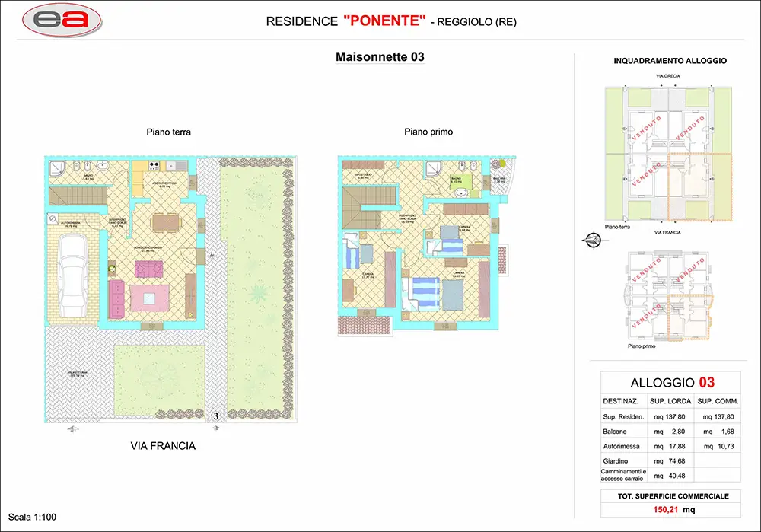Click the Maisonnette 03 title
This screenshot has width=761, height=532.
pos(380,57)
